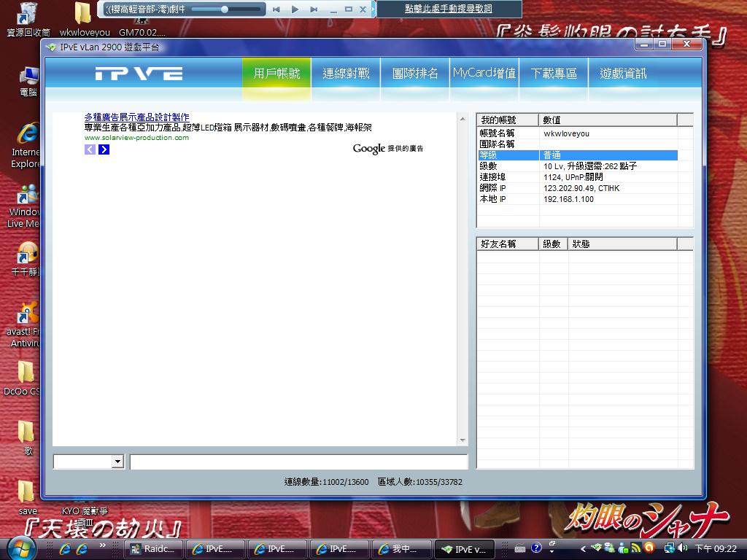The image size is (747, 560).
Task: Click the volume speaker icon in system tray
Action: click(x=683, y=548)
